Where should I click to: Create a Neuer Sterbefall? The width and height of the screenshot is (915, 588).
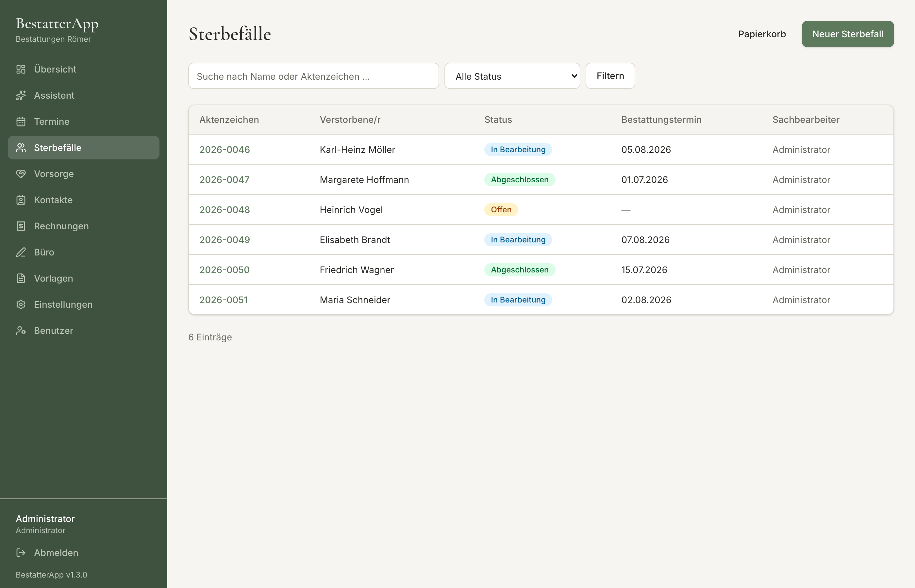[x=847, y=34]
